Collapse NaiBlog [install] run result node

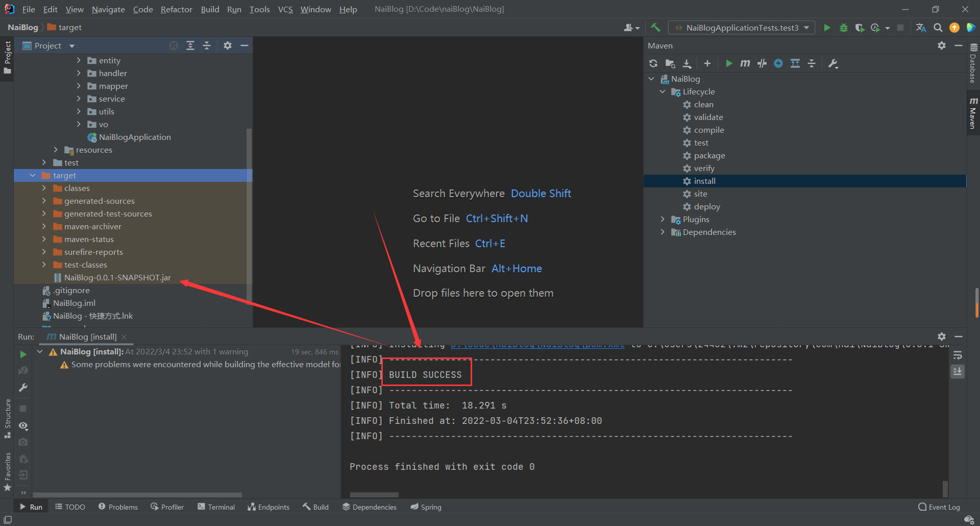[x=40, y=351]
